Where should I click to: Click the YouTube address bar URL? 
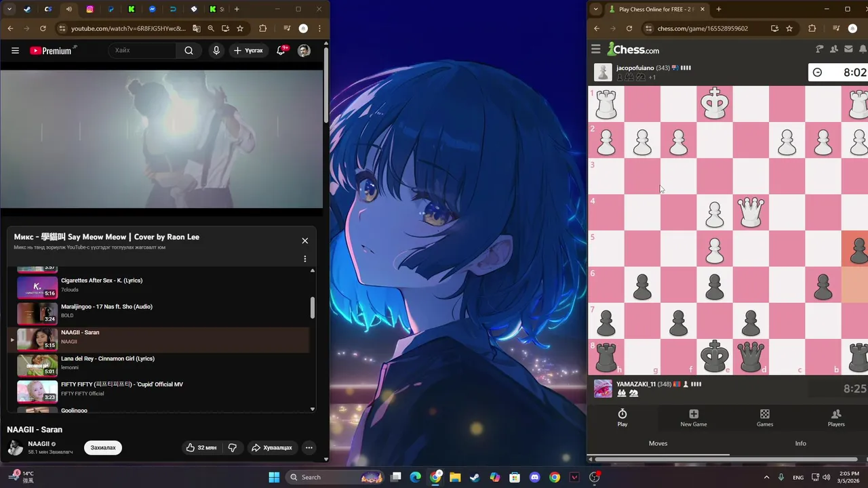(x=128, y=28)
